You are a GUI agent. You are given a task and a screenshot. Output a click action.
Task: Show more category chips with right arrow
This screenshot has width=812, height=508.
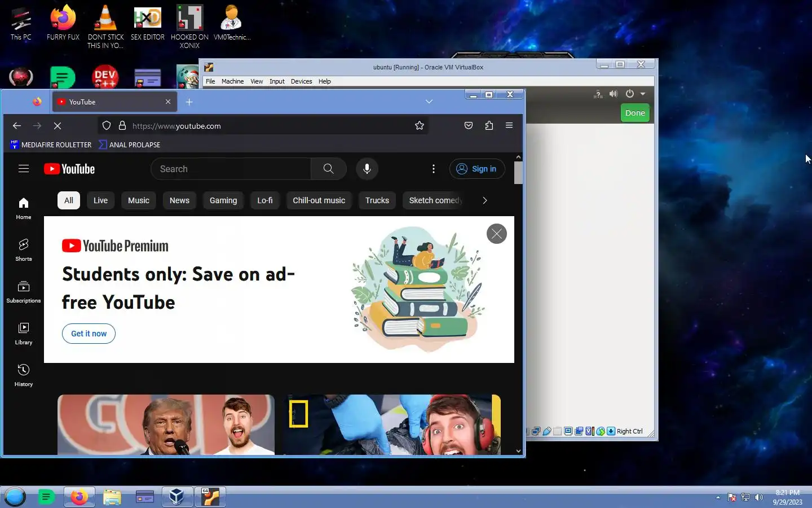[485, 200]
